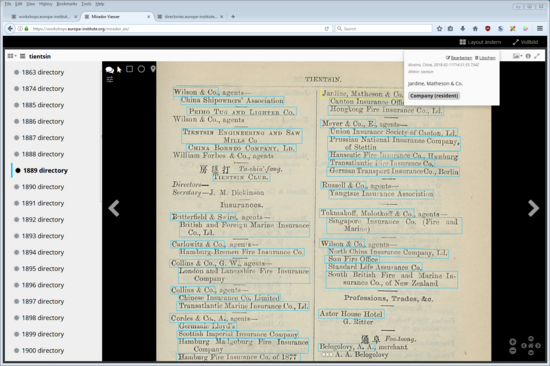Click the Vollbild fullscreen button
Viewport: 550px width, 366px height.
point(525,42)
